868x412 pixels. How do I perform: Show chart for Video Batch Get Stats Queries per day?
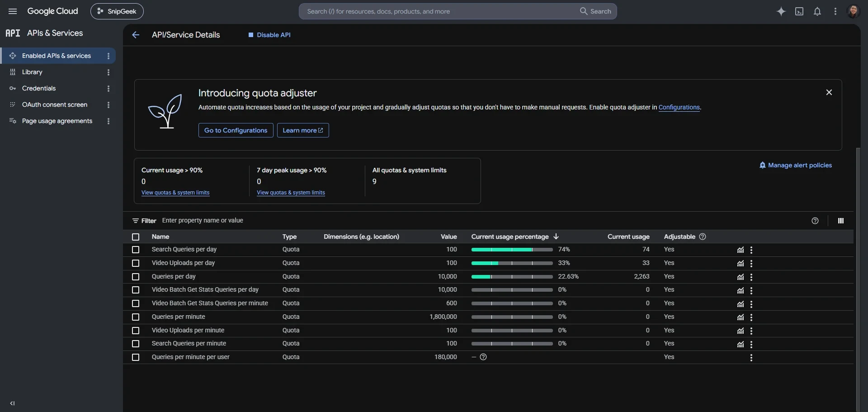[x=741, y=290]
